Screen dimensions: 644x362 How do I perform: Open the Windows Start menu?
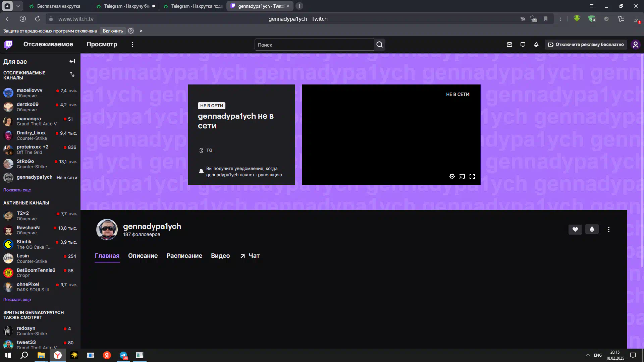pos(8,355)
